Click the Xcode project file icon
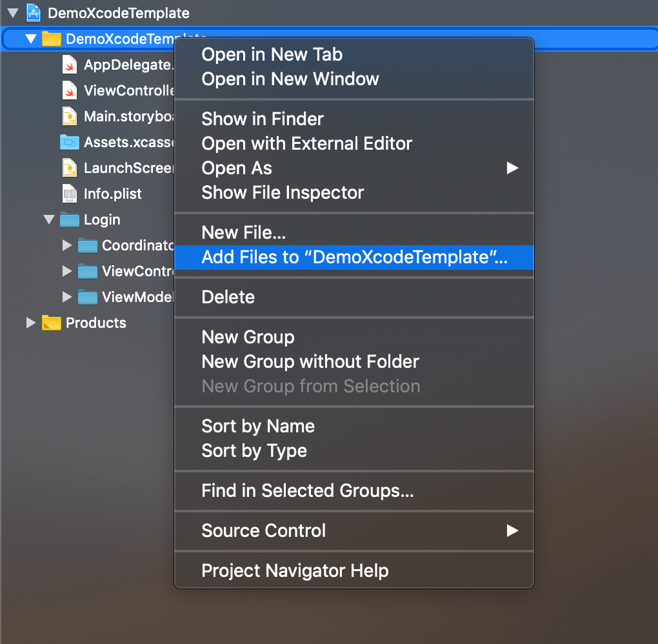 click(x=34, y=13)
